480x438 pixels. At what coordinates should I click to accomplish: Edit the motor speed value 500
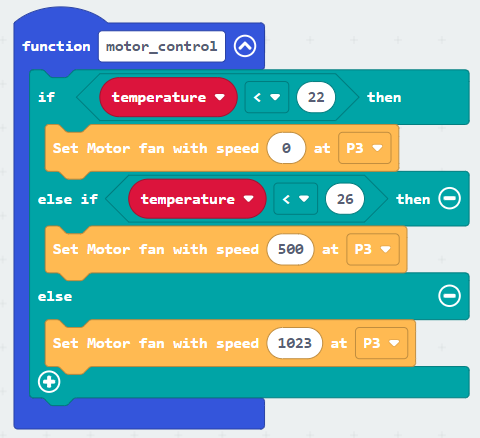(291, 249)
